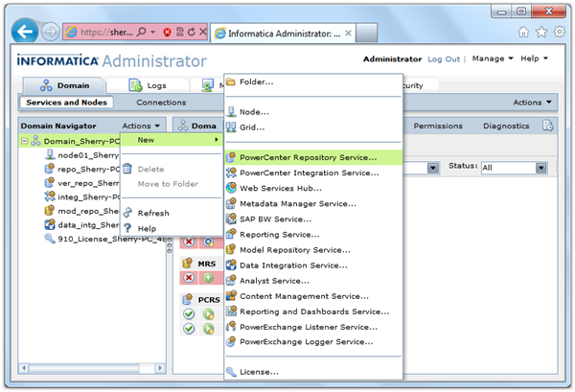The height and width of the screenshot is (392, 575).
Task: Open the browser home icon
Action: pyautogui.click(x=523, y=33)
